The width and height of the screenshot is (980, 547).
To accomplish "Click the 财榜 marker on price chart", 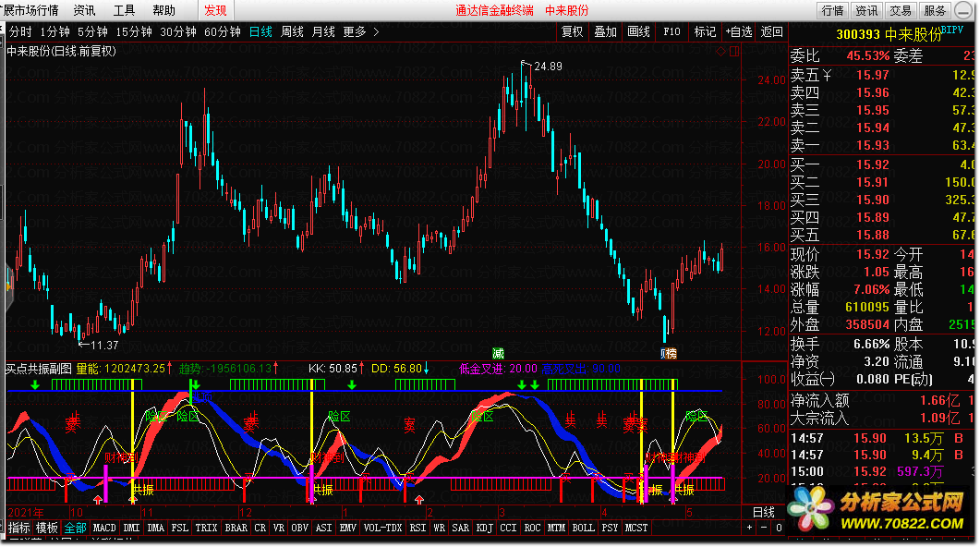I will [x=669, y=354].
